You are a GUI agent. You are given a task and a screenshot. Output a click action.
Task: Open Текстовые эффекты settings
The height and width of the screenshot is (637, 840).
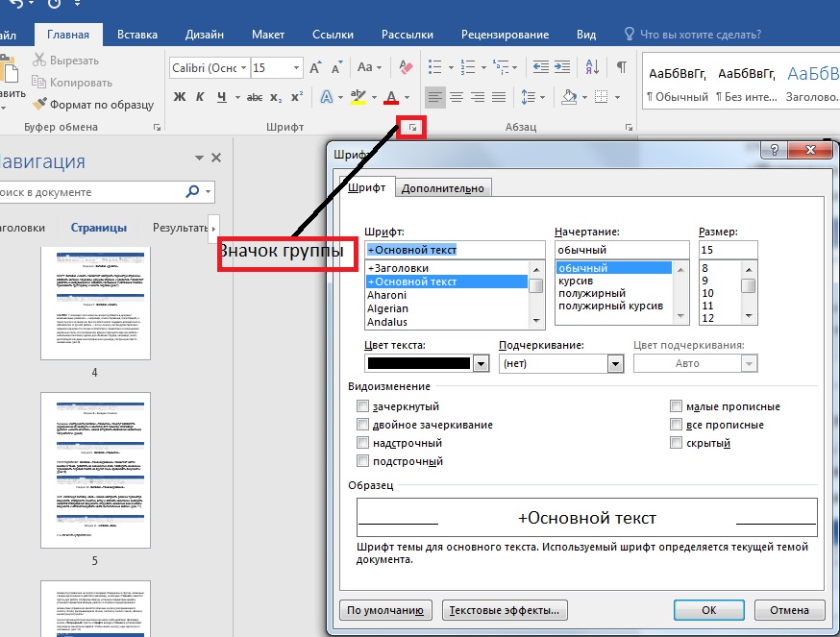coord(505,610)
